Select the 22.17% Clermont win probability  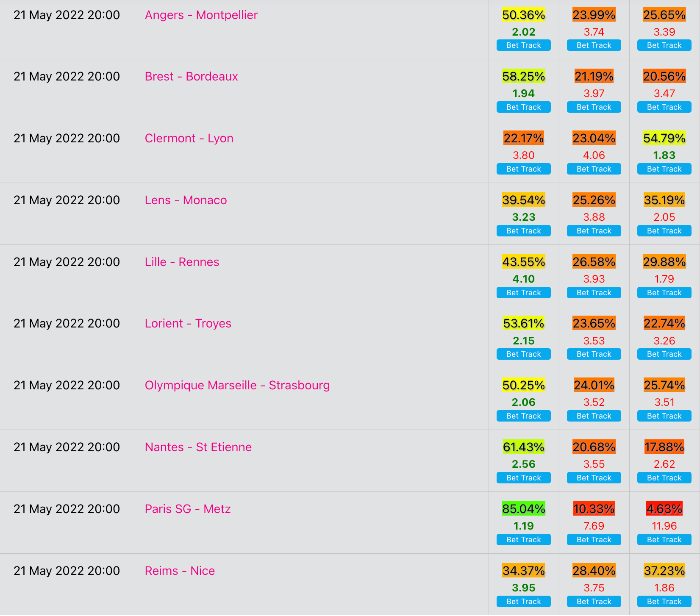point(524,138)
